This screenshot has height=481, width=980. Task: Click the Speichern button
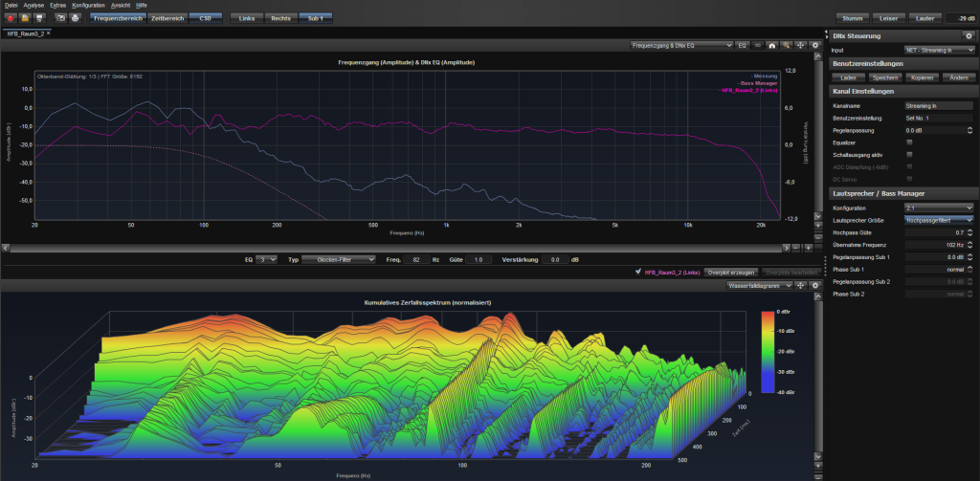pyautogui.click(x=885, y=78)
